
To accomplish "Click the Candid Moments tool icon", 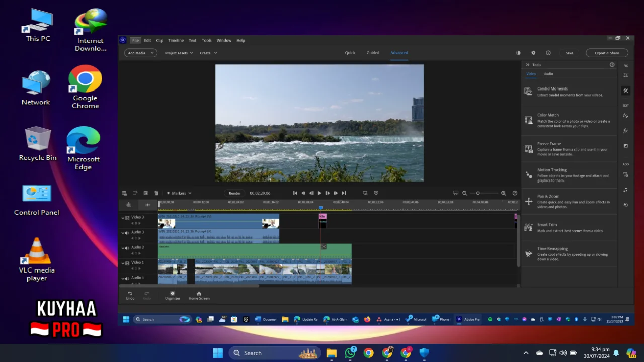I will 528,92.
